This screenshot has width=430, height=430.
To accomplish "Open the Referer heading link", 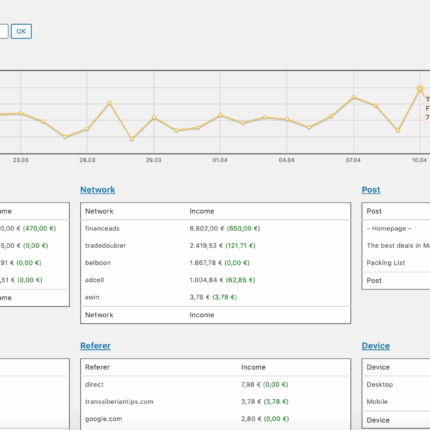I will 95,346.
